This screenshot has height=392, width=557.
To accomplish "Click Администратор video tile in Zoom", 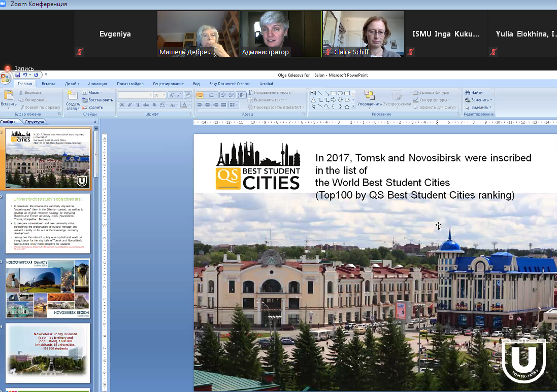I will [281, 33].
